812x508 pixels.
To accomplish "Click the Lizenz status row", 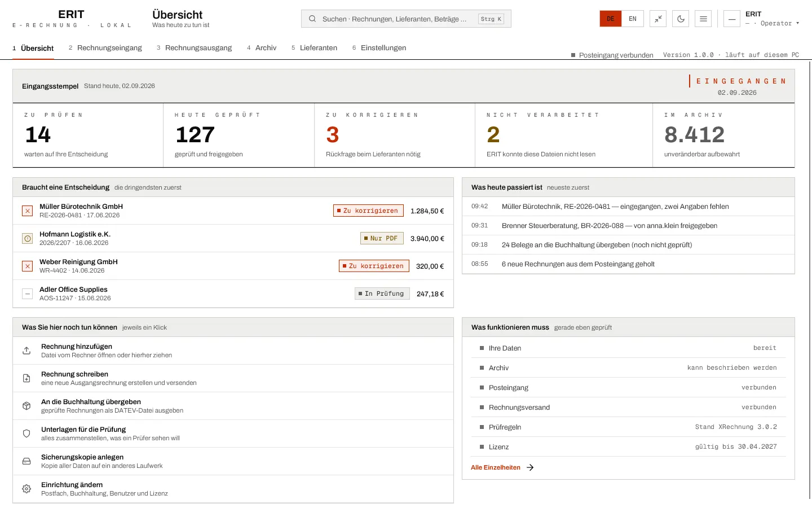I will 628,446.
